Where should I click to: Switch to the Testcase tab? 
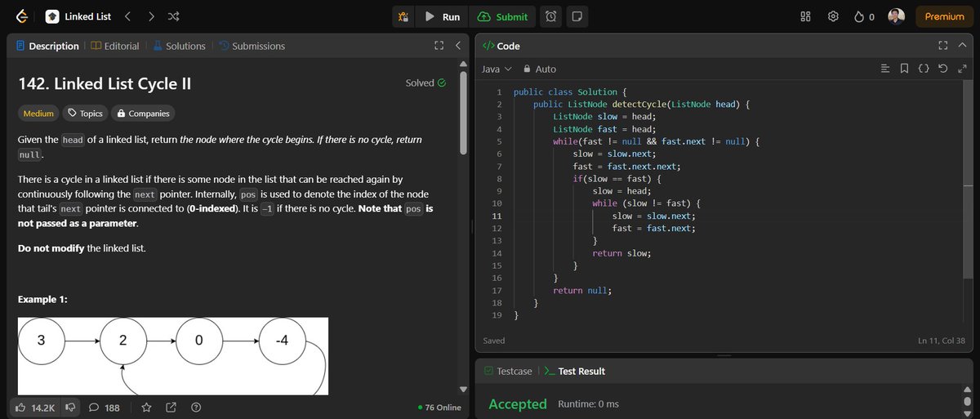pyautogui.click(x=508, y=371)
